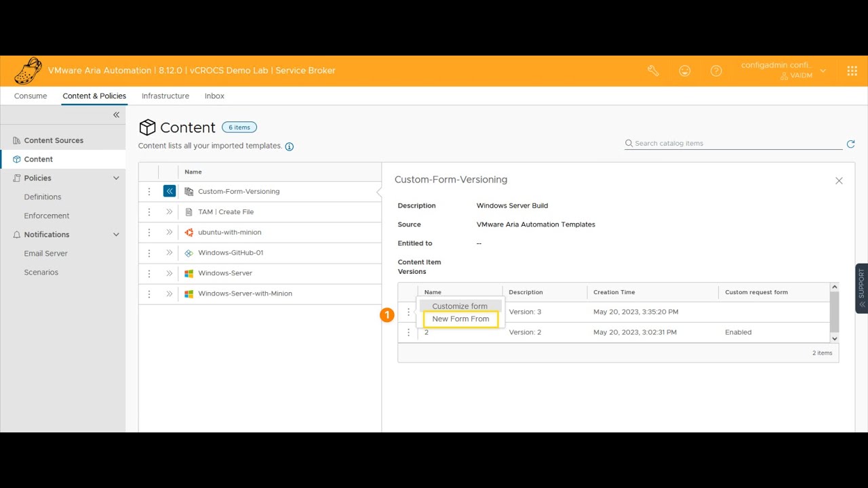Screen dimensions: 868x488
Task: Sort versions by Creation Time column
Action: click(614, 292)
